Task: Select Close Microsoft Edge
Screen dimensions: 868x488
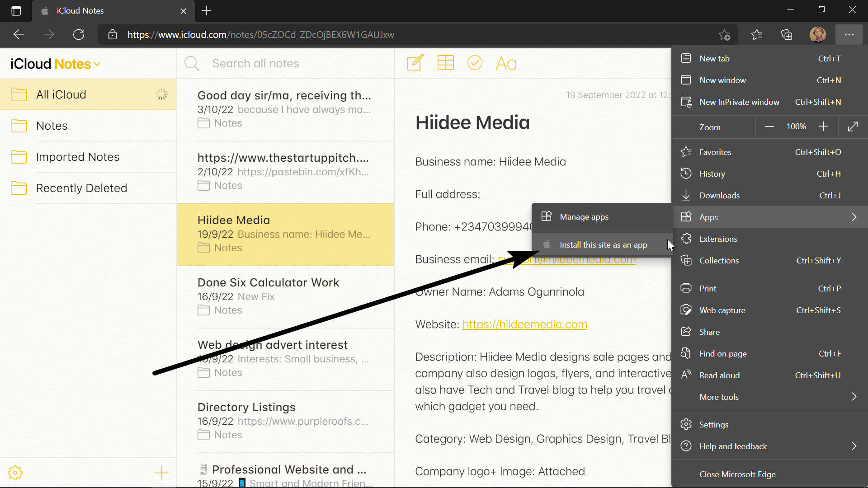Action: [x=770, y=474]
